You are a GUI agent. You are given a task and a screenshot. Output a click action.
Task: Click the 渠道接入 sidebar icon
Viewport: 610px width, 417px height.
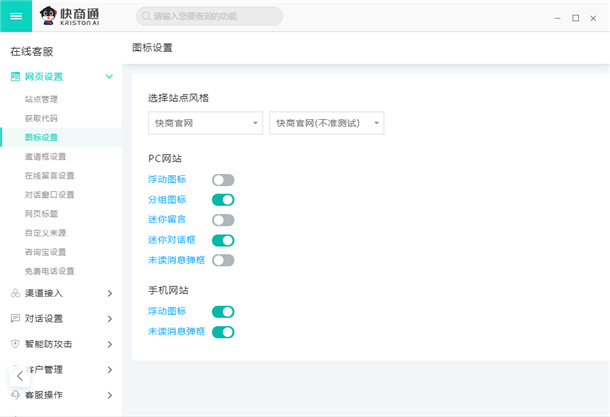click(15, 293)
